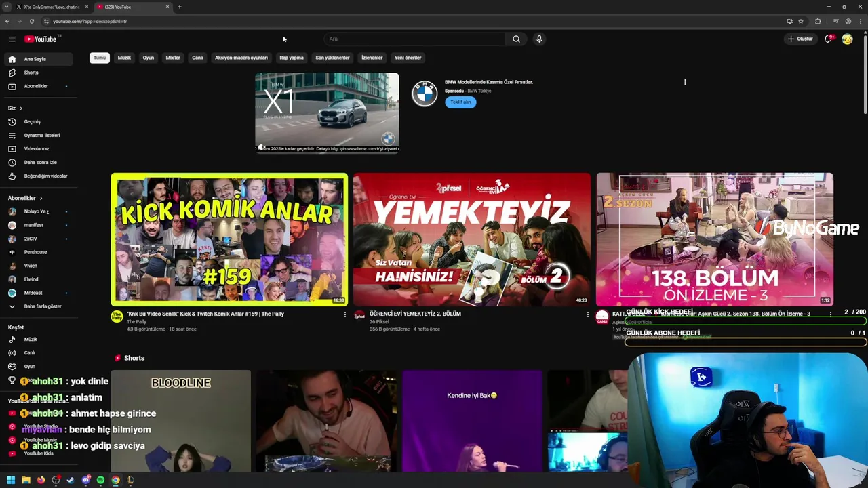
Task: Select the Yeni öneriler chip
Action: 408,58
